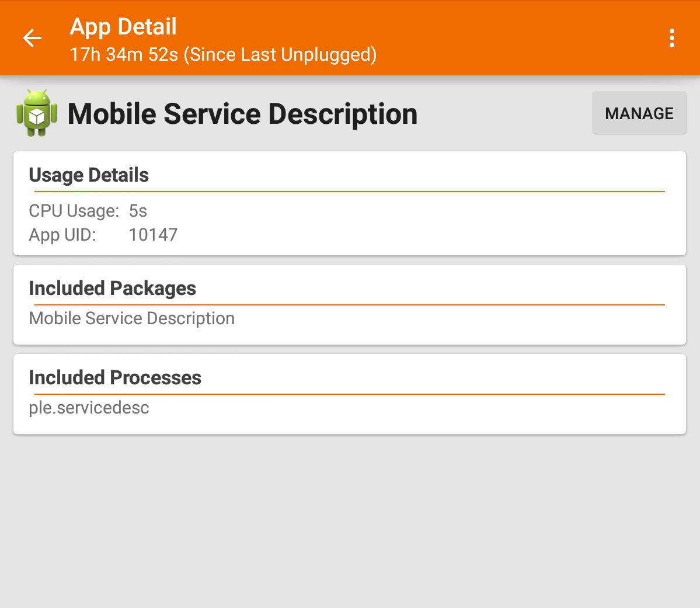This screenshot has height=608, width=700.
Task: Tap the orange divider under Included Packages
Action: [349, 304]
